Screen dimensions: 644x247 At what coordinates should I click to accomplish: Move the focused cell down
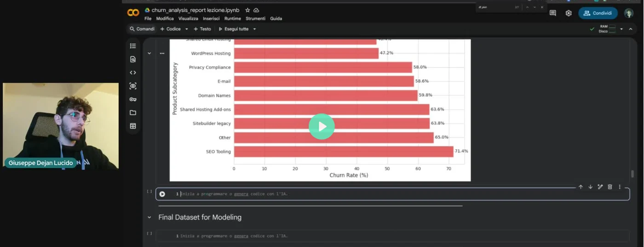pyautogui.click(x=590, y=187)
